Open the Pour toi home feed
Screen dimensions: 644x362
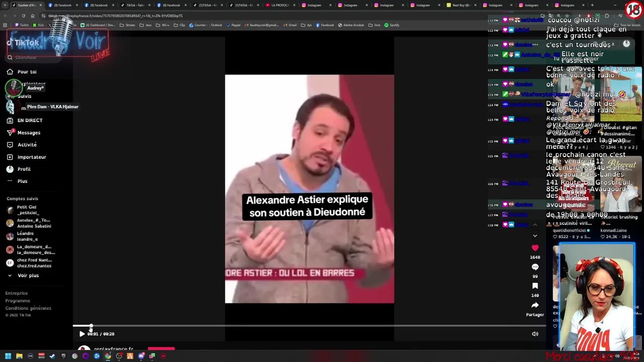pos(22,72)
